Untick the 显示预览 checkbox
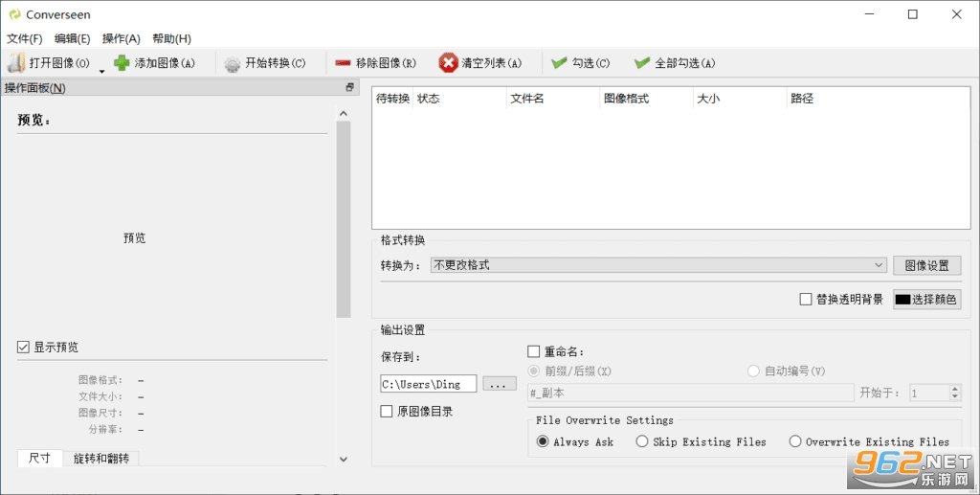This screenshot has width=980, height=495. (23, 347)
